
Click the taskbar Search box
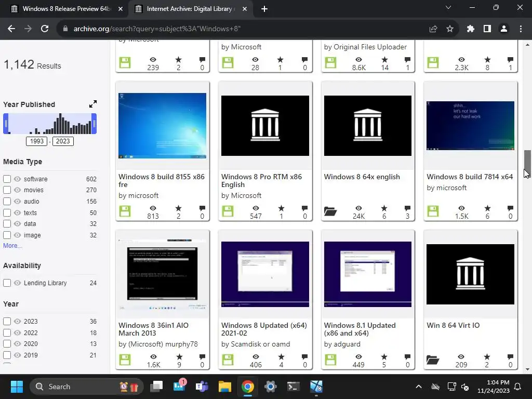(87, 387)
